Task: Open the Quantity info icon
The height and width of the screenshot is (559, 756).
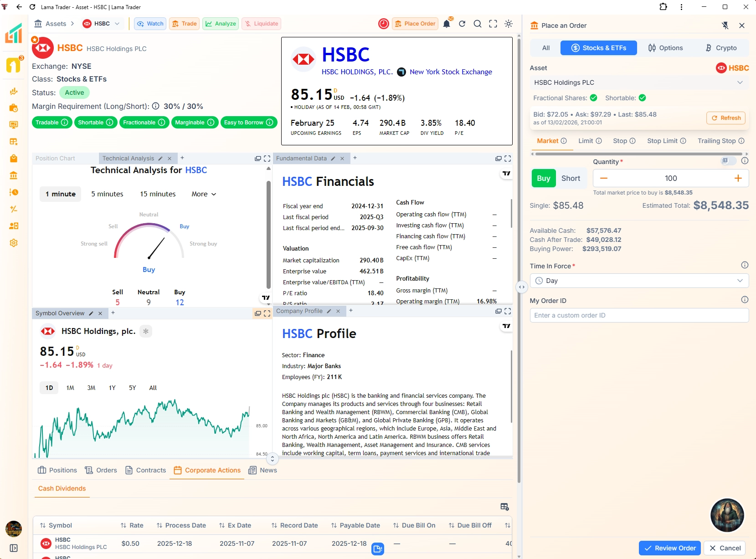Action: [745, 161]
